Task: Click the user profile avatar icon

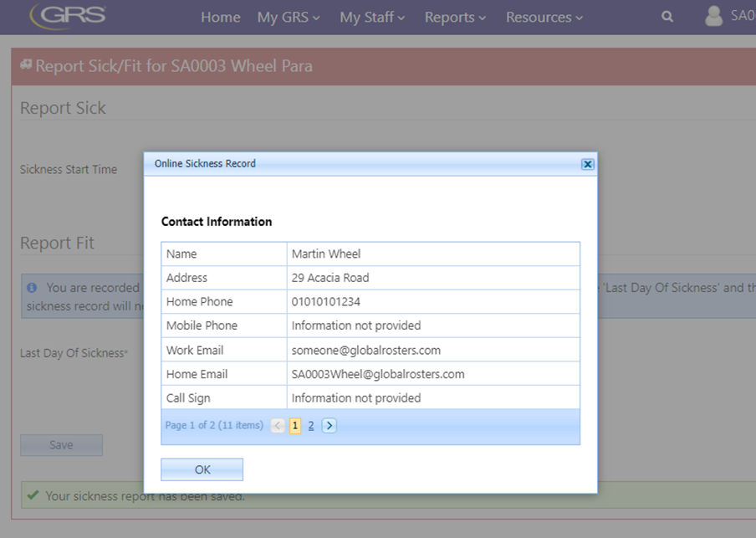Action: click(x=713, y=16)
